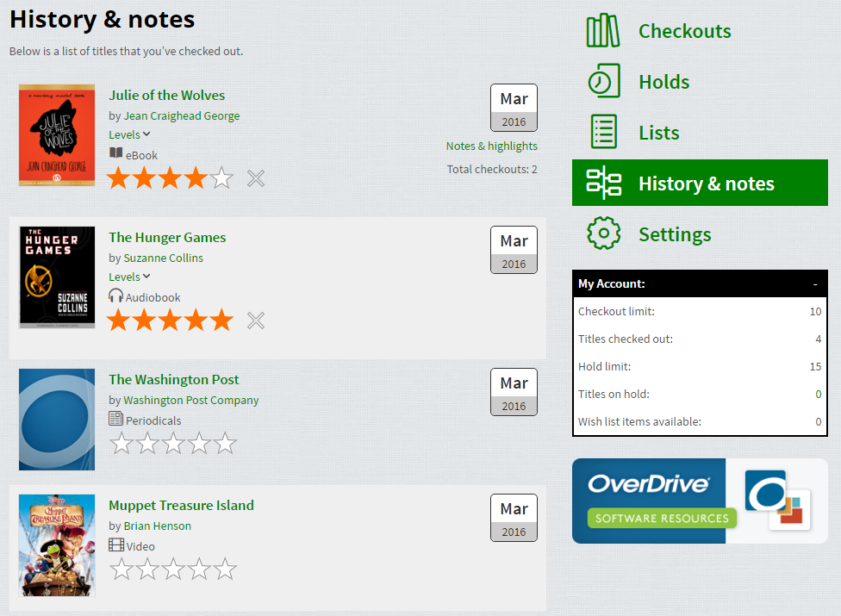
Task: Rate Julie of the Wolves one star
Action: click(x=119, y=178)
